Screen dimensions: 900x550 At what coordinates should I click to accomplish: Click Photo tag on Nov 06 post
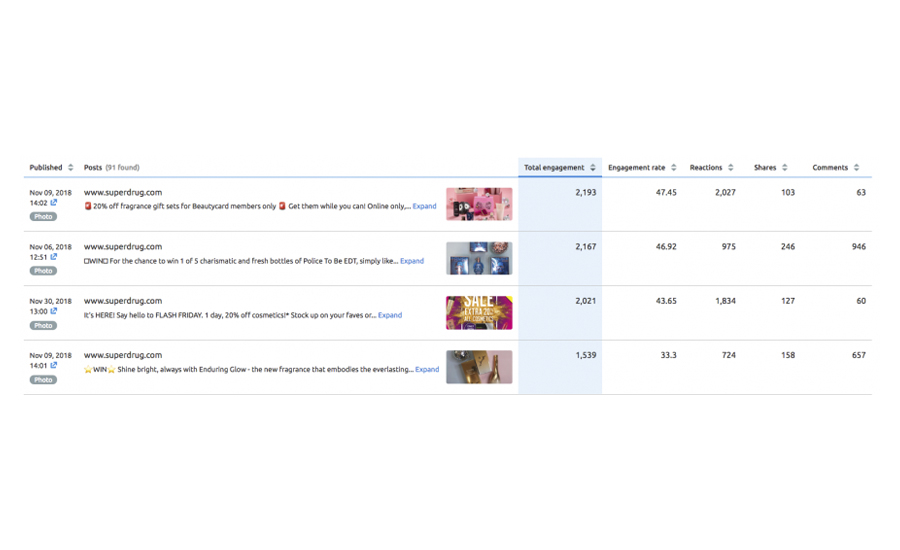pos(43,271)
